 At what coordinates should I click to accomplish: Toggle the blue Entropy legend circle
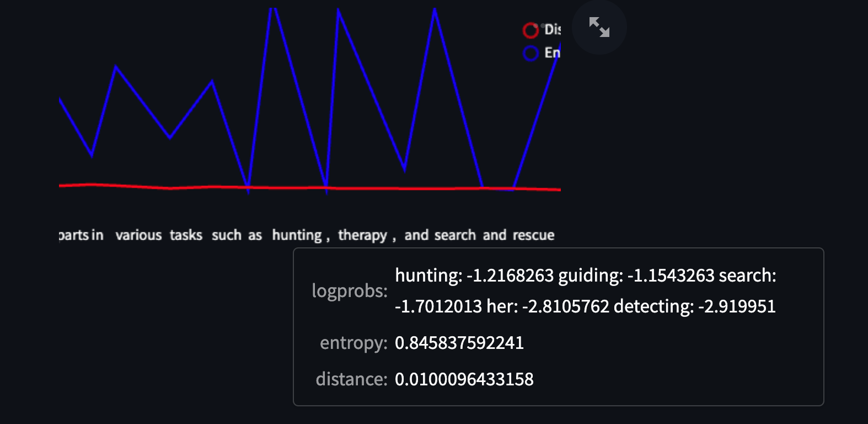531,54
